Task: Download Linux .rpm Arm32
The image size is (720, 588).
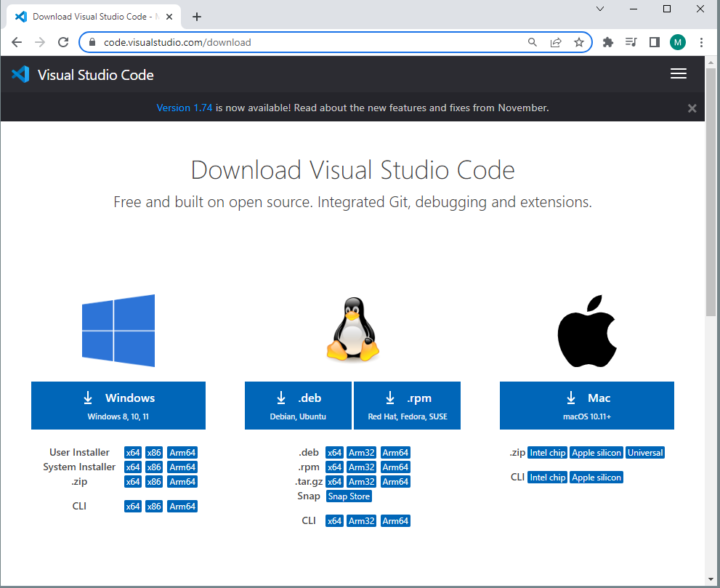Action: click(x=361, y=467)
